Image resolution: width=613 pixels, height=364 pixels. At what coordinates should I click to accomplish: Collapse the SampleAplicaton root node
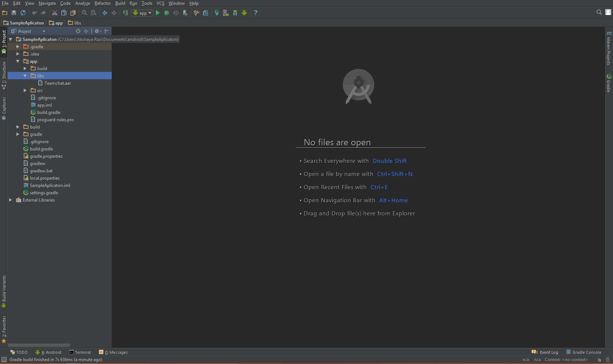tap(11, 39)
